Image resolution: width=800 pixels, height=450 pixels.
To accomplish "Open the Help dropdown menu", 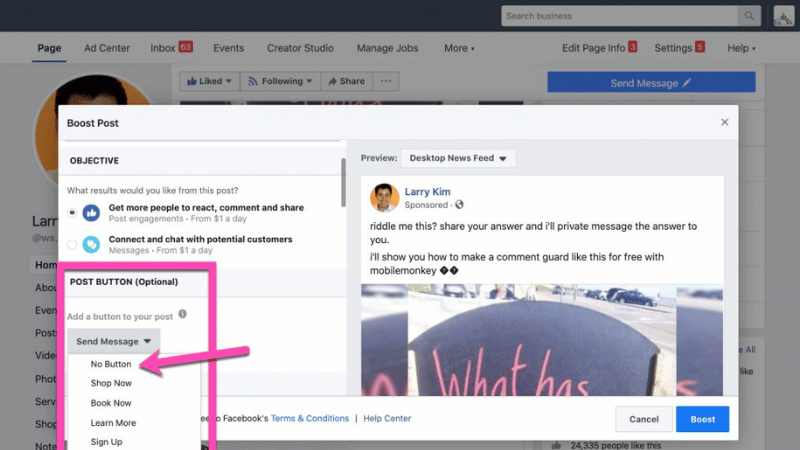I will 741,48.
